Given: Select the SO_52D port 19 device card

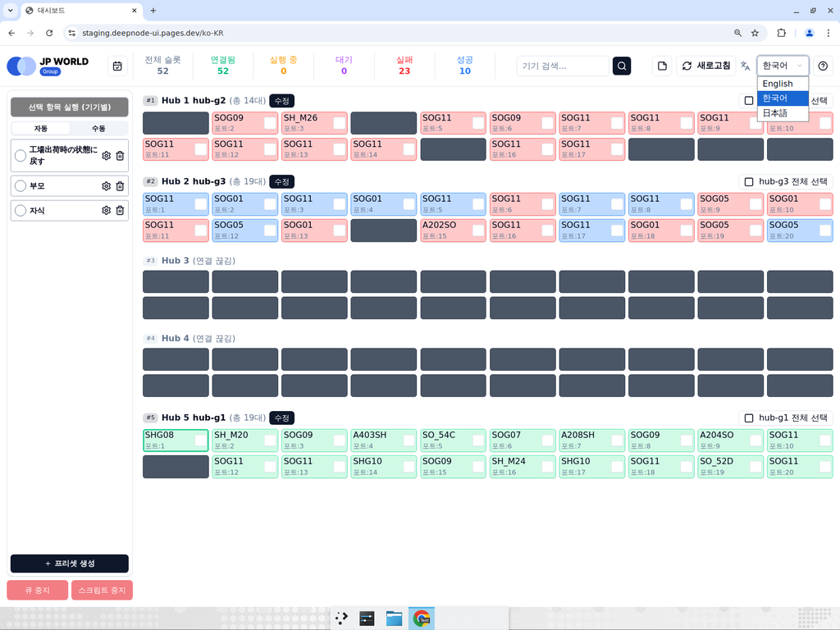Looking at the screenshot, I should (731, 467).
